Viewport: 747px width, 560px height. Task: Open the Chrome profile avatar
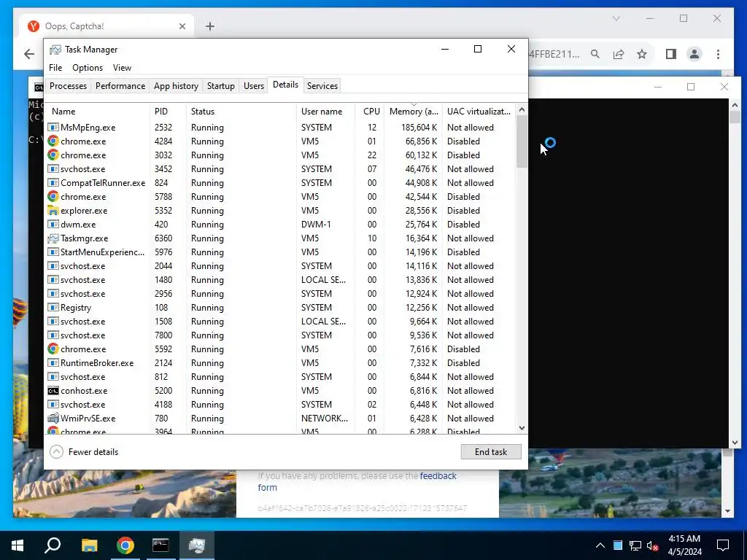click(694, 54)
